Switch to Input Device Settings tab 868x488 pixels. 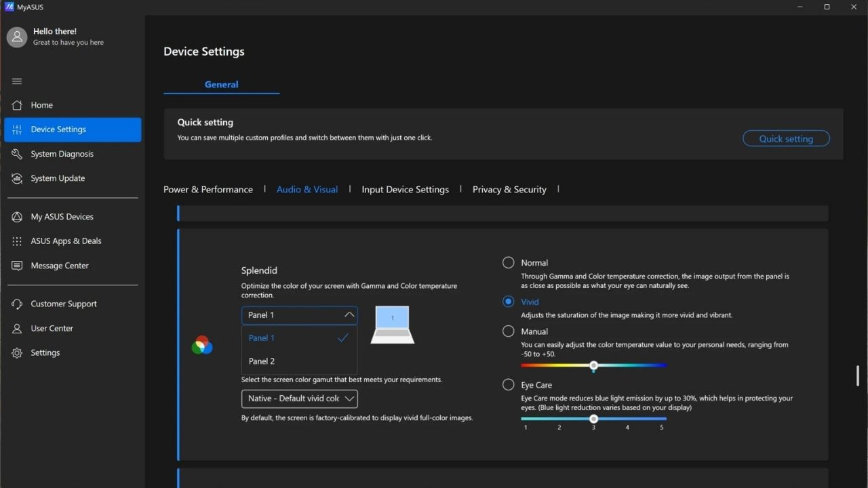(405, 189)
